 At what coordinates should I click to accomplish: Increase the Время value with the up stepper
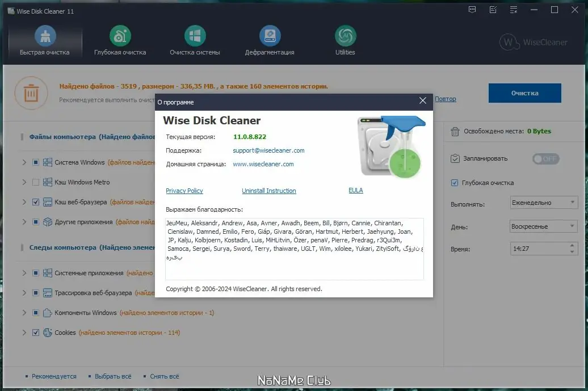572,246
